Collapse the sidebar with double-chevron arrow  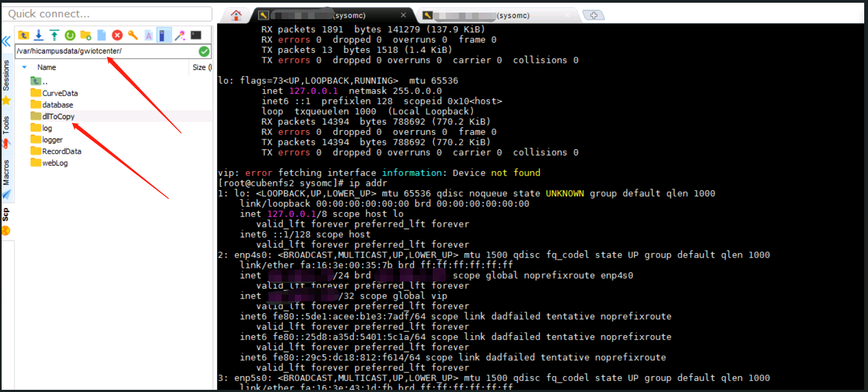[6, 42]
